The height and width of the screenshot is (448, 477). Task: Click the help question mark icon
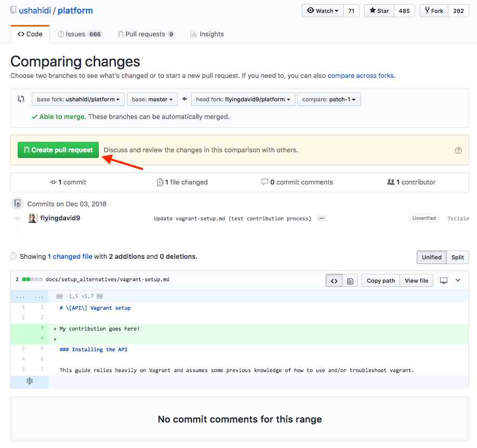click(x=458, y=151)
